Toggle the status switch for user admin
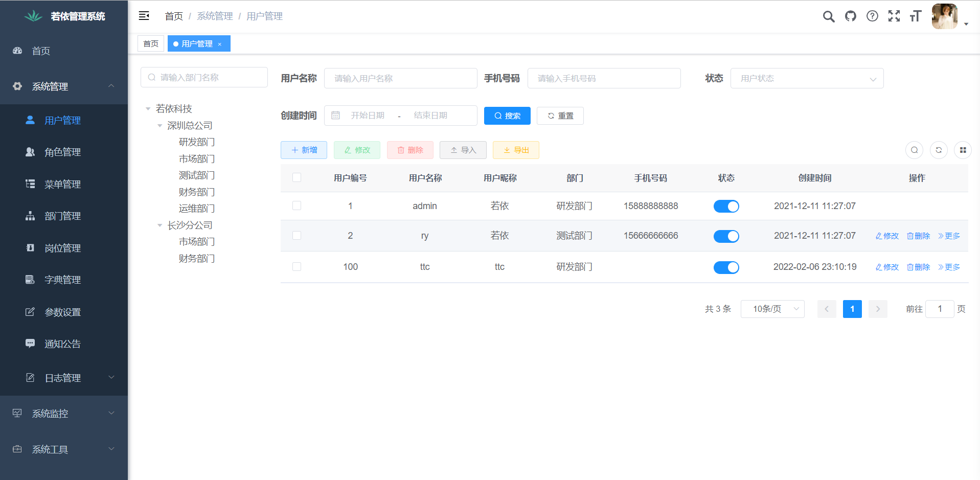This screenshot has height=480, width=980. [x=726, y=206]
